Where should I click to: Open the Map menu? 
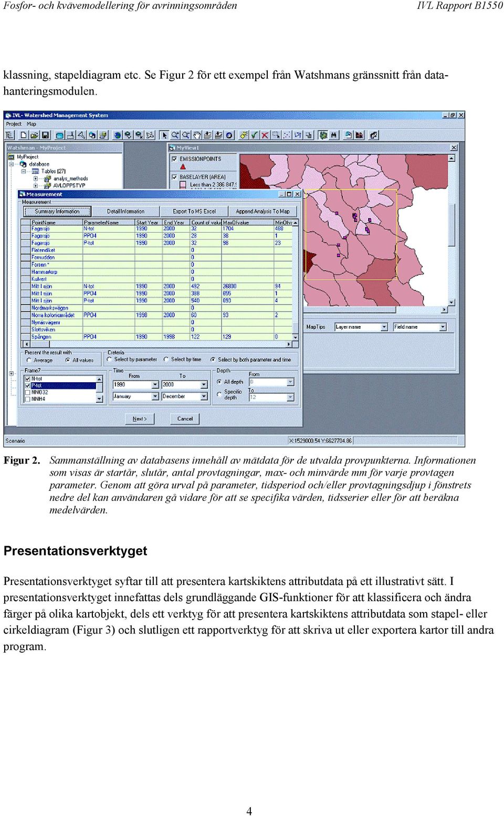31,124
